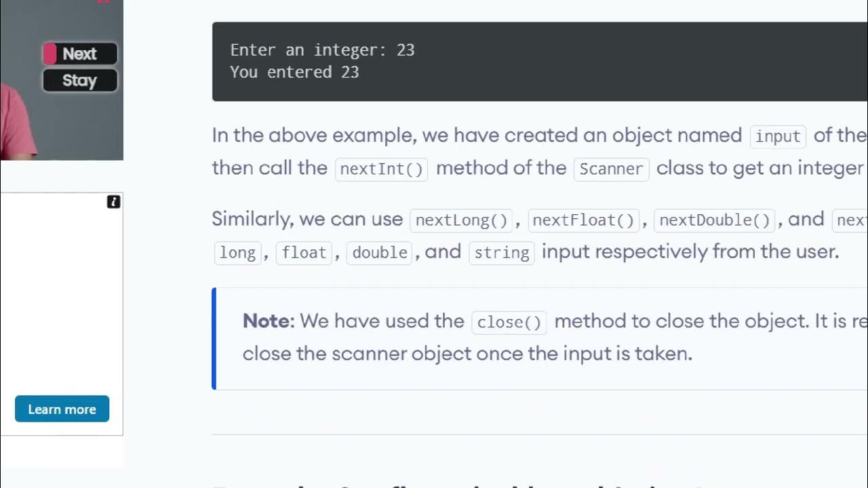Click the nextFloat() method code label
This screenshot has width=868, height=488.
pyautogui.click(x=583, y=220)
